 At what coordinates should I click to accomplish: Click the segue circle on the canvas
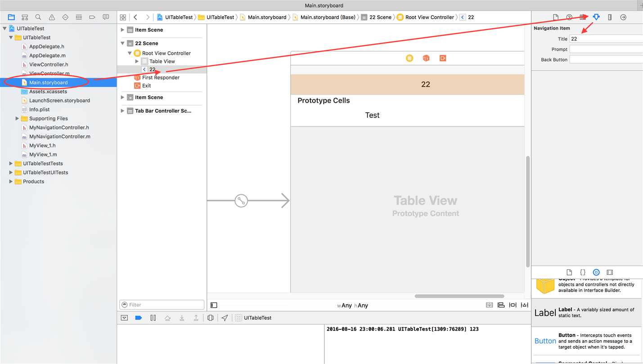coord(241,201)
